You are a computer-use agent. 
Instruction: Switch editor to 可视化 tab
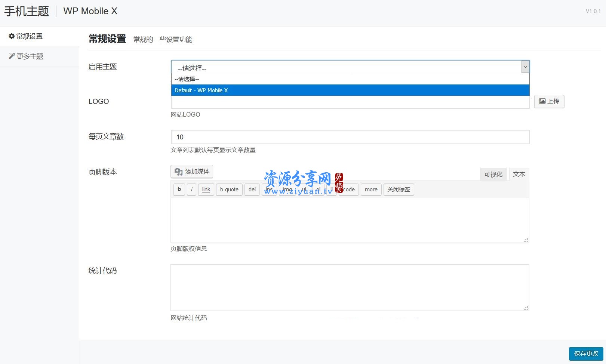493,174
